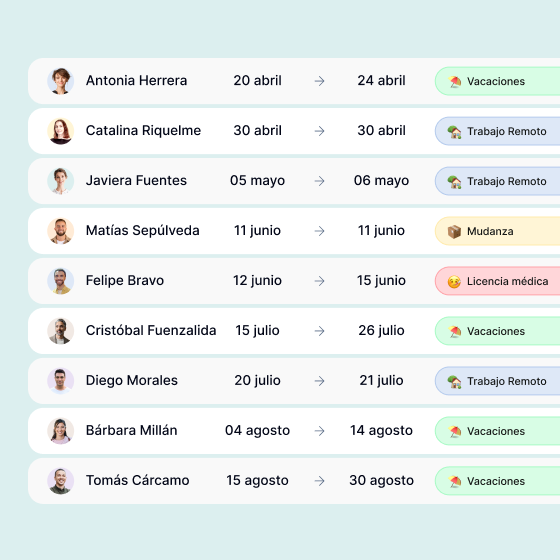
Task: Click the arrow between 15 julio and 26 julio
Action: [x=319, y=331]
